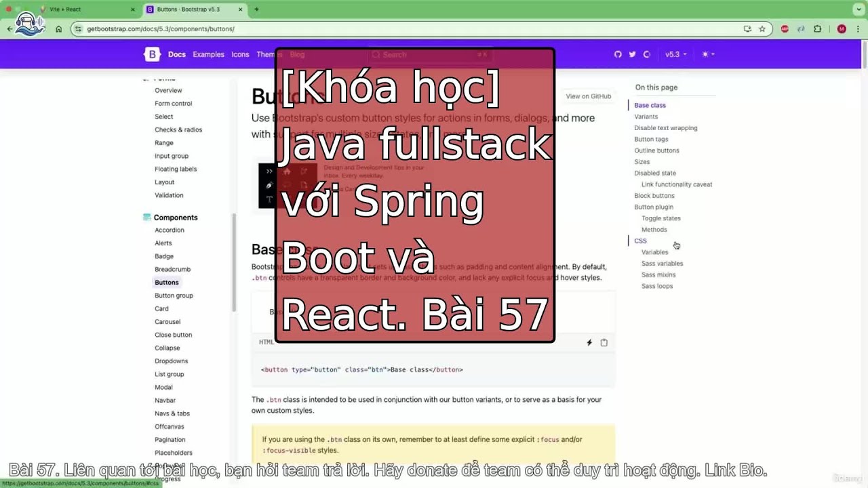Open the Offcanvas sidebar link
868x488 pixels.
tap(170, 427)
